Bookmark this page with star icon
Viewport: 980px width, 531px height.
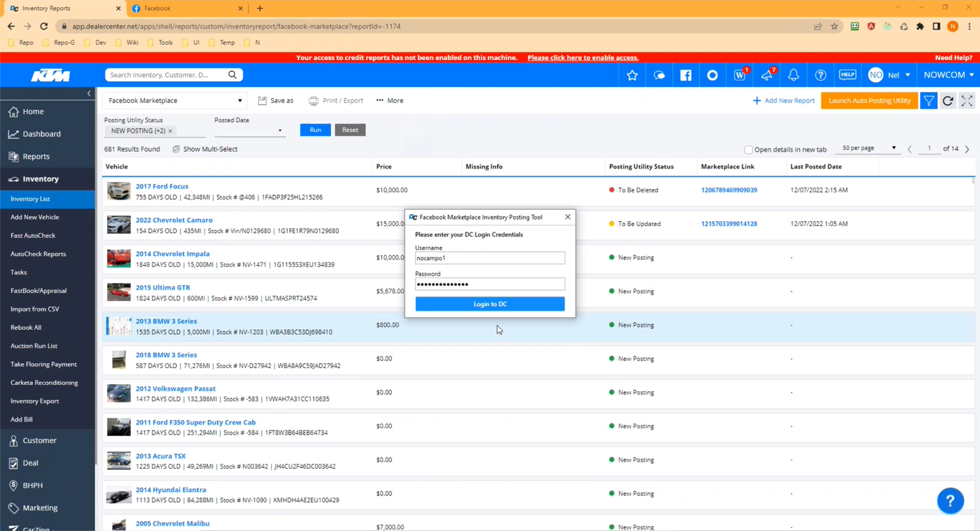(834, 26)
